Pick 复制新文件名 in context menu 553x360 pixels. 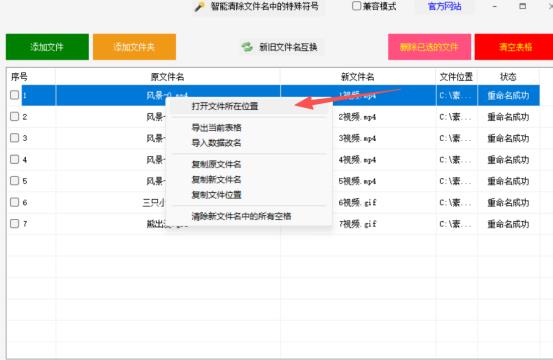tap(216, 179)
